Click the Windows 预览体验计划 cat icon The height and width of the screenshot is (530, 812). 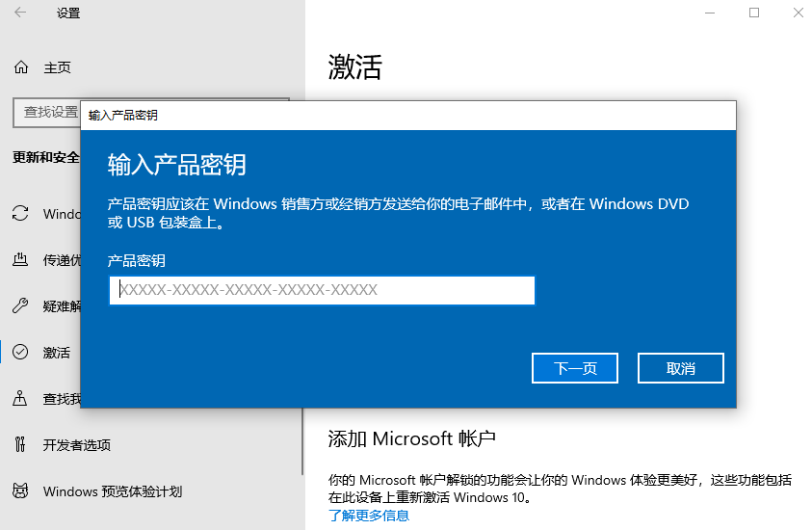pos(20,490)
